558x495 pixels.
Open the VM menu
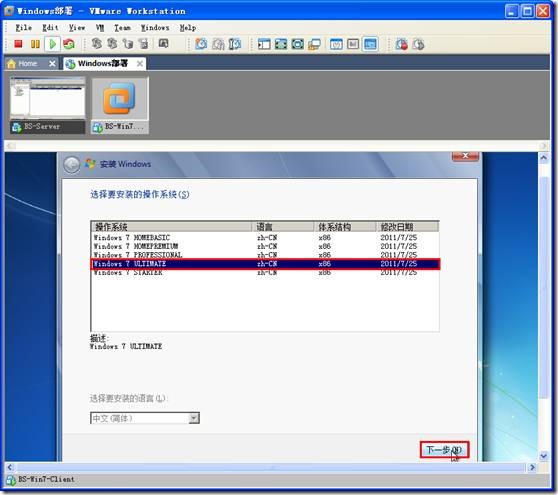pos(100,27)
